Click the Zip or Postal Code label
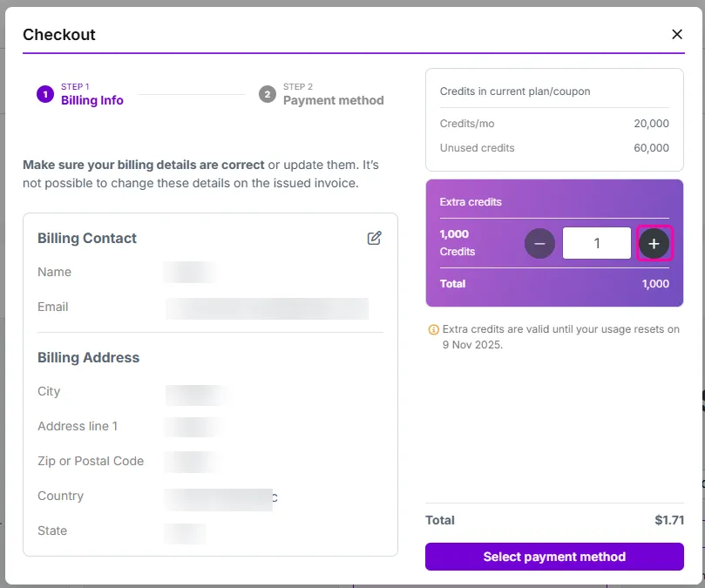This screenshot has height=588, width=705. pyautogui.click(x=91, y=461)
